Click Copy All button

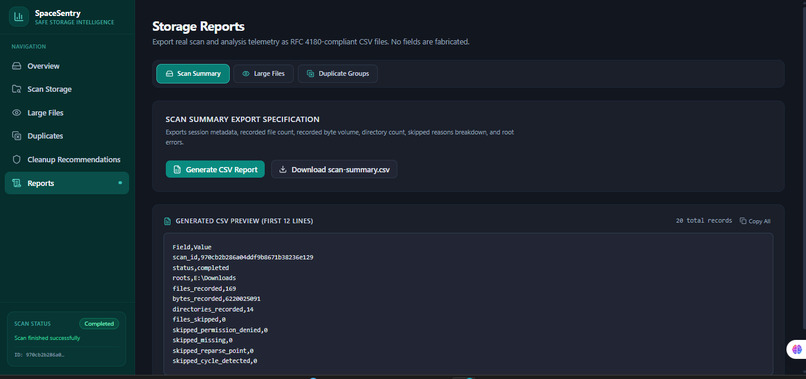755,221
